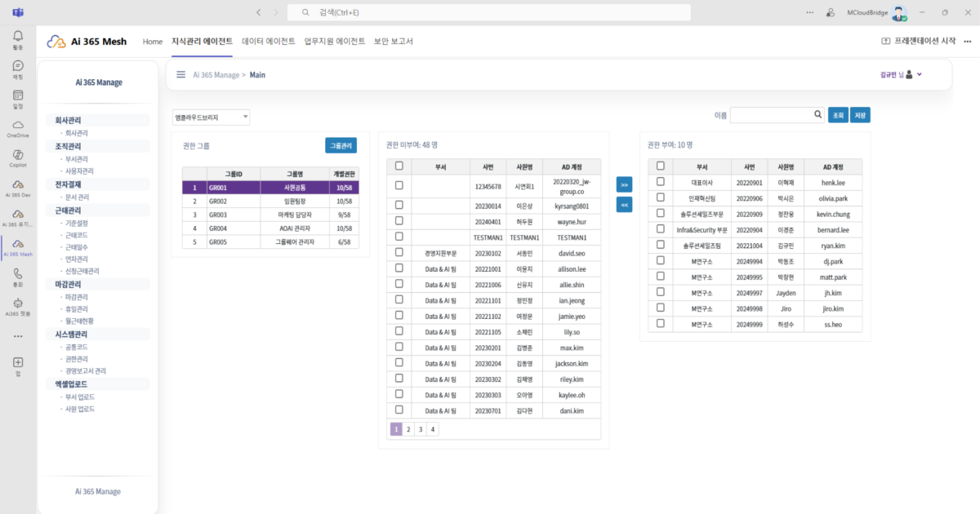Screen dimensions: 980x514
Task: Switch to the 업무지원 에이전트 tab
Action: (335, 41)
